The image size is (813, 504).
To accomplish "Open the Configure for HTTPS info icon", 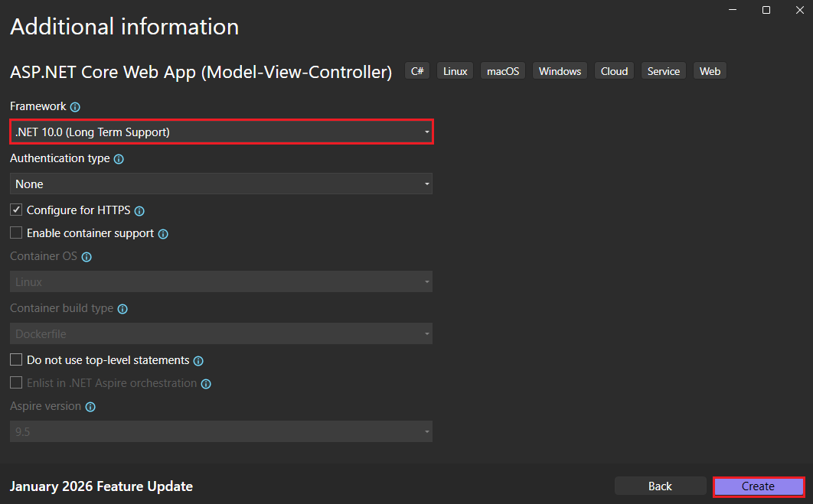I will tap(139, 210).
